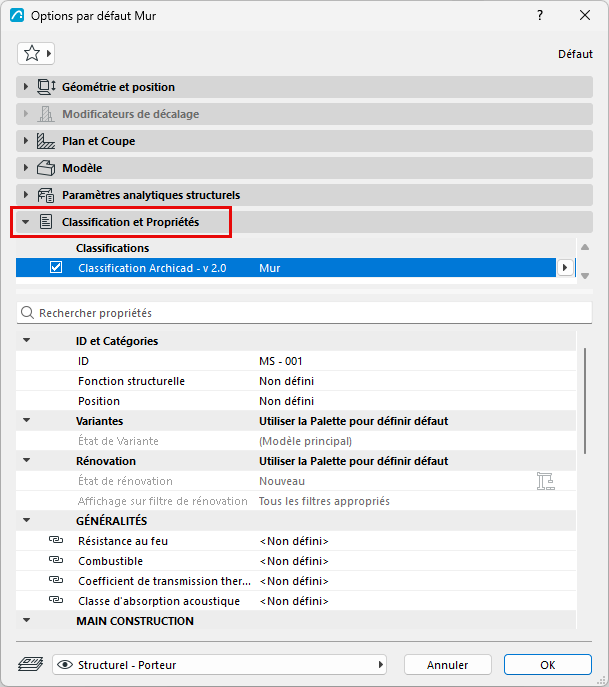This screenshot has width=609, height=687.
Task: Open the Structurel - Porteur layer dropdown
Action: (219, 665)
